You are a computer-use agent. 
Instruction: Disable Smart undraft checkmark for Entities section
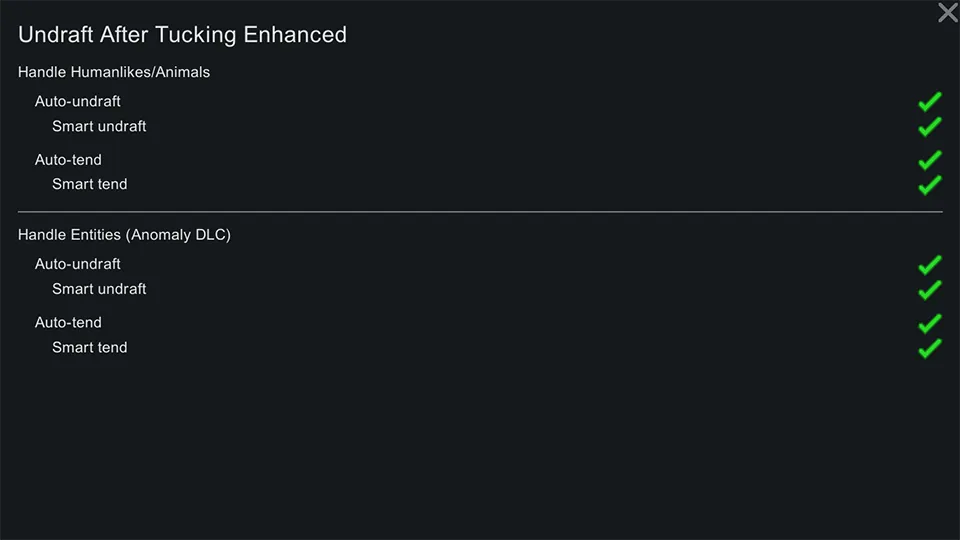pos(930,290)
